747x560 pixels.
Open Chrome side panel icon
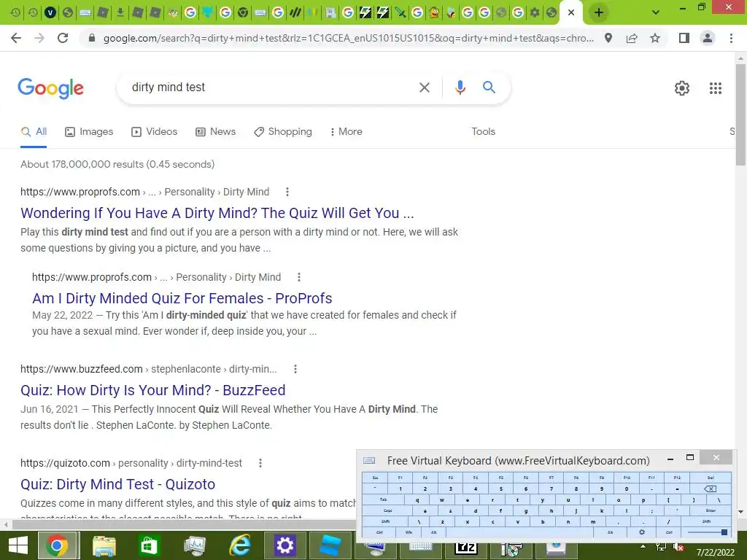684,38
